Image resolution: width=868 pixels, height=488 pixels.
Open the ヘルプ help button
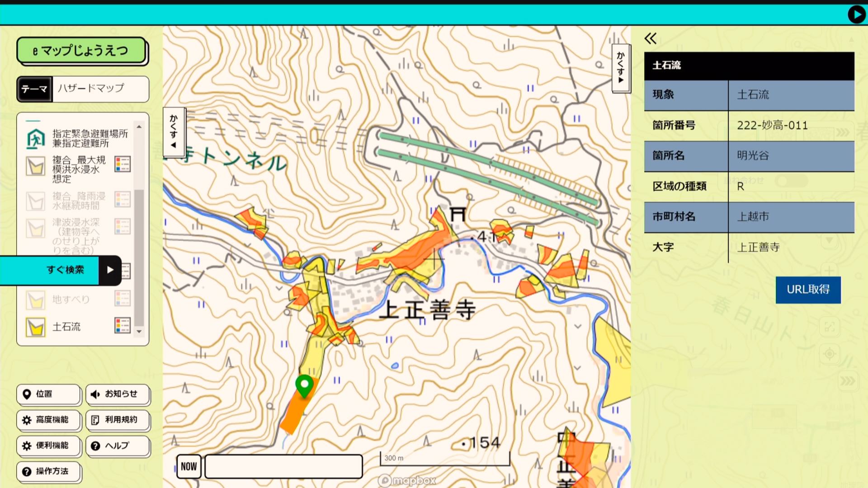[118, 446]
